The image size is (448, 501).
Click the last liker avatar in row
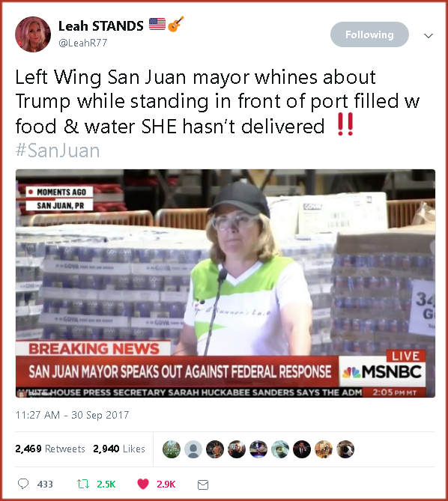click(x=345, y=449)
